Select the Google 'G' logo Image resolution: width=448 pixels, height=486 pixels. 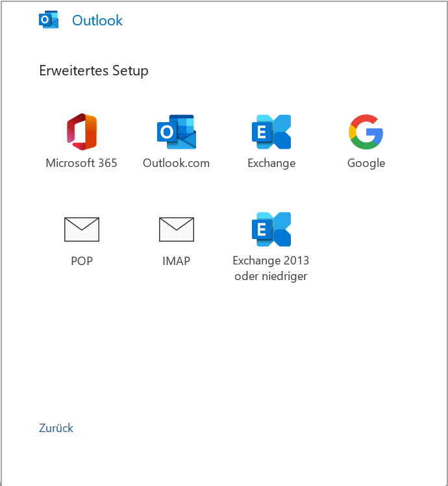(366, 131)
